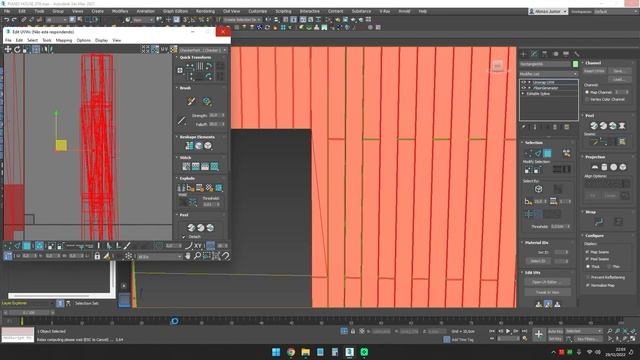Click the Select ID button in Material IDs
The height and width of the screenshot is (360, 640).
(538, 261)
